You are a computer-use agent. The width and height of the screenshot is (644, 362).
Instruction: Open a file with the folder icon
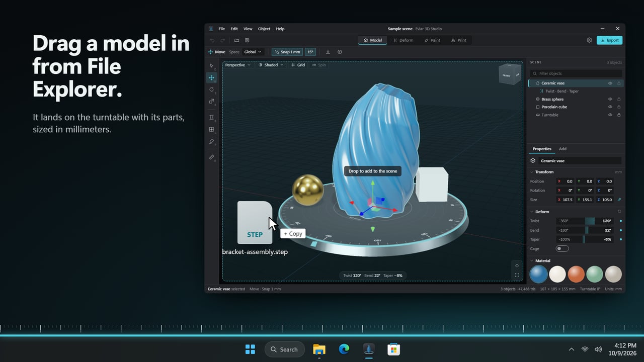click(236, 40)
